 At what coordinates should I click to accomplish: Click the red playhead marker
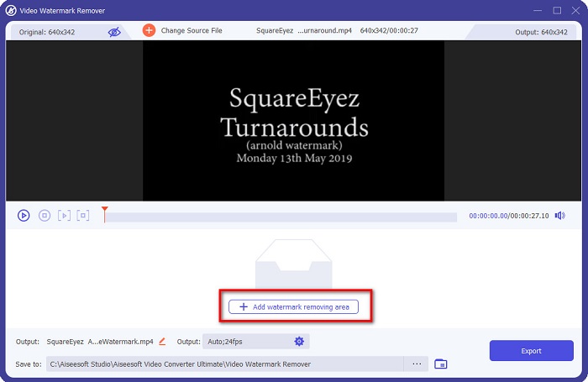105,214
